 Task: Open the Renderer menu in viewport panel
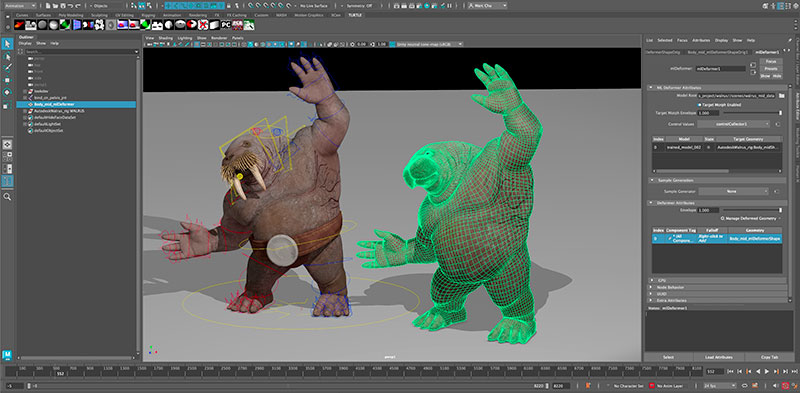[x=219, y=38]
